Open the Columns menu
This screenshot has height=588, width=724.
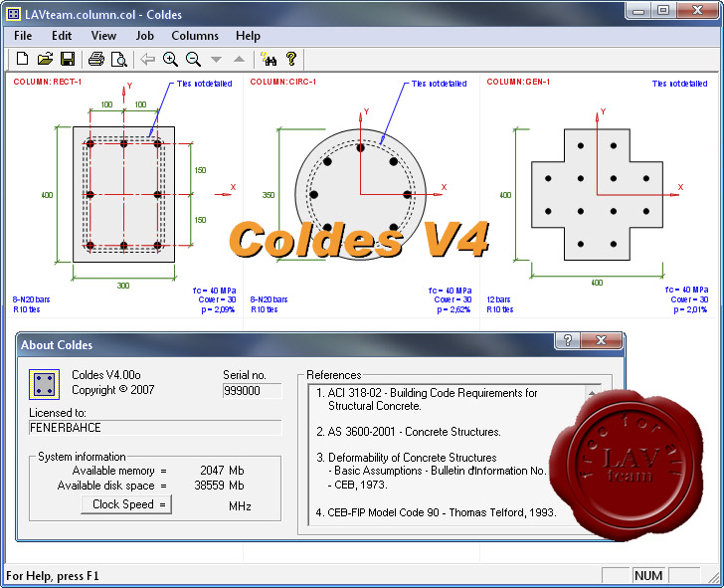point(195,36)
